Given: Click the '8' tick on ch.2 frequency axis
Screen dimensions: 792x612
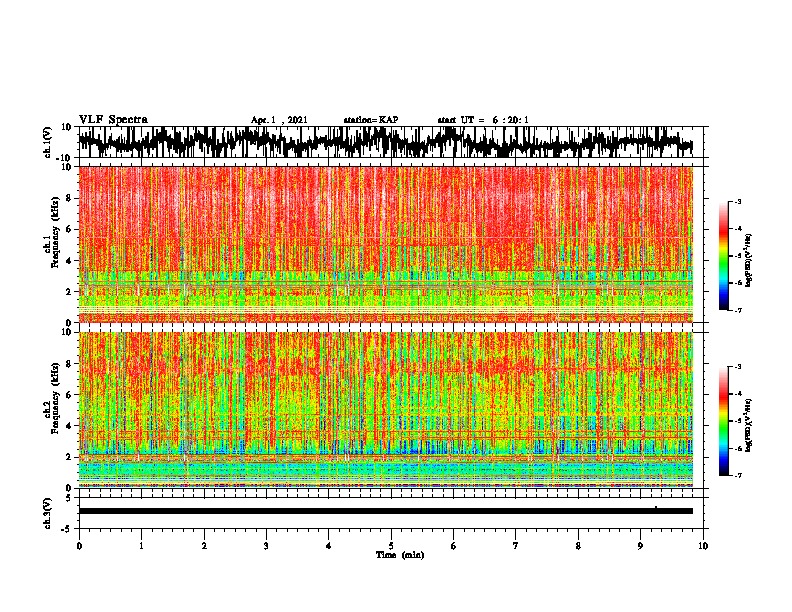Looking at the screenshot, I should (x=70, y=364).
